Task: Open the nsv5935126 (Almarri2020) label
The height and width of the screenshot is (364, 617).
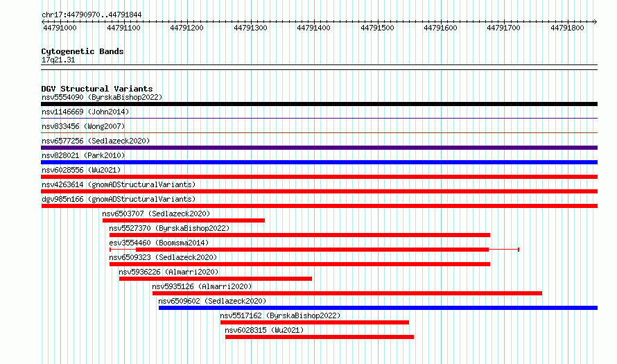Action: tap(202, 286)
